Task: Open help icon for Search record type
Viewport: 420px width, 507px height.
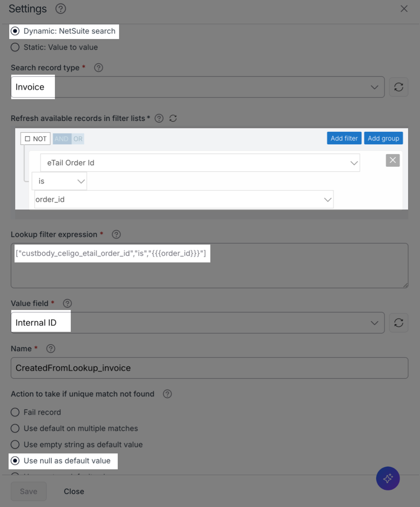Action: pos(99,68)
